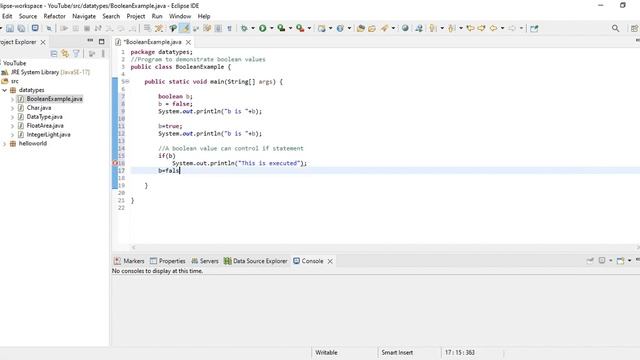Click the Smart Insert status entry

point(397,352)
